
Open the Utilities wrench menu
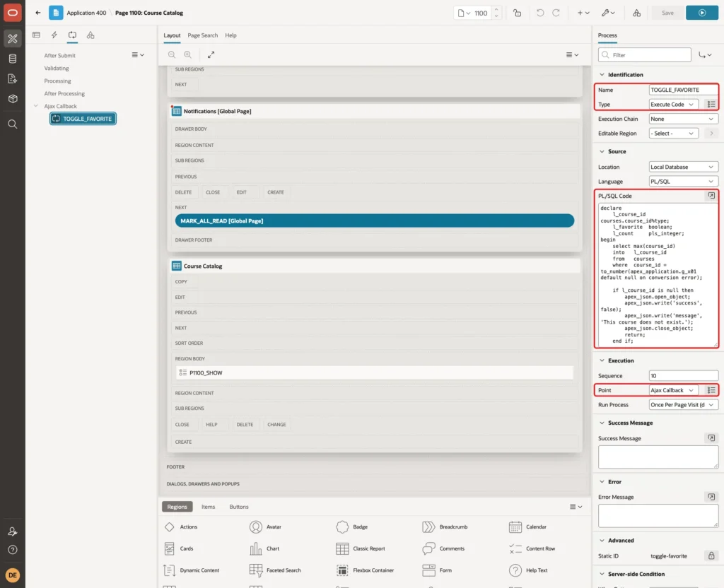tap(608, 13)
